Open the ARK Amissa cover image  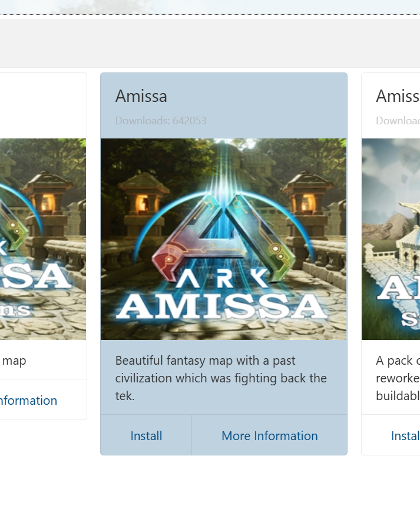click(223, 239)
